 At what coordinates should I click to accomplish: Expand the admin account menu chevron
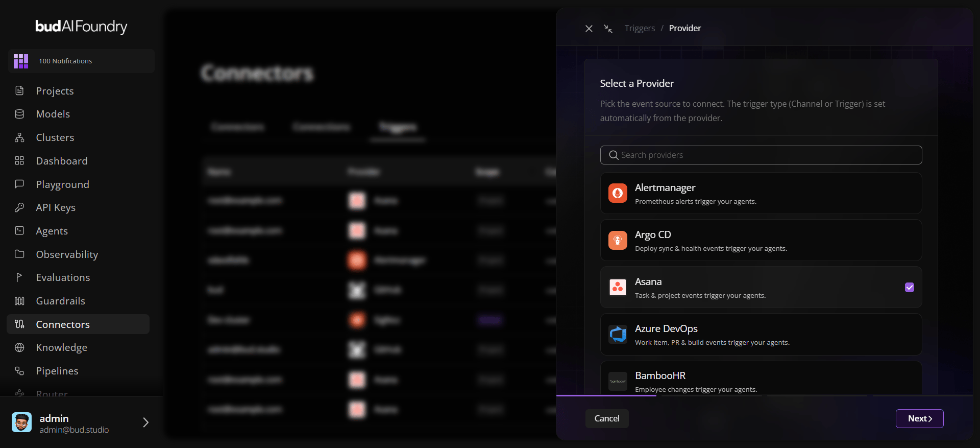coord(145,422)
